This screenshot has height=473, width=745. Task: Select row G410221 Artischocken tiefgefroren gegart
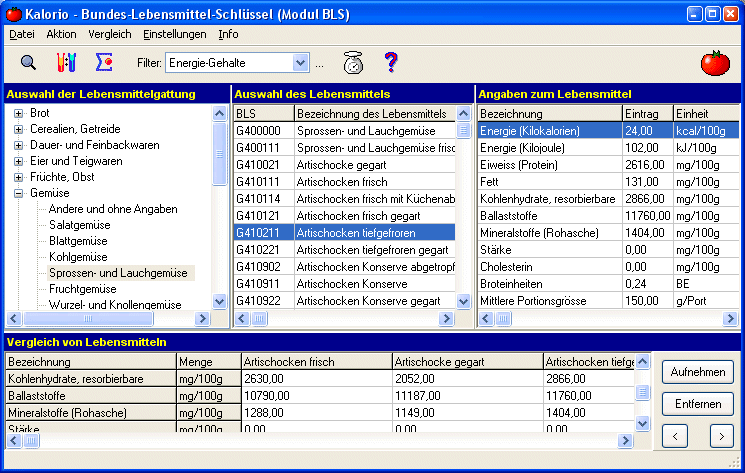[x=344, y=250]
